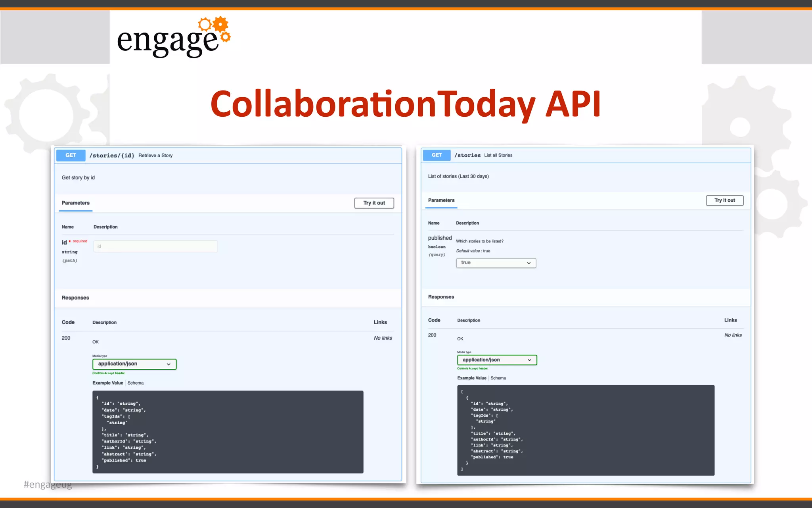Click JSON array example in right panel

tap(586, 430)
